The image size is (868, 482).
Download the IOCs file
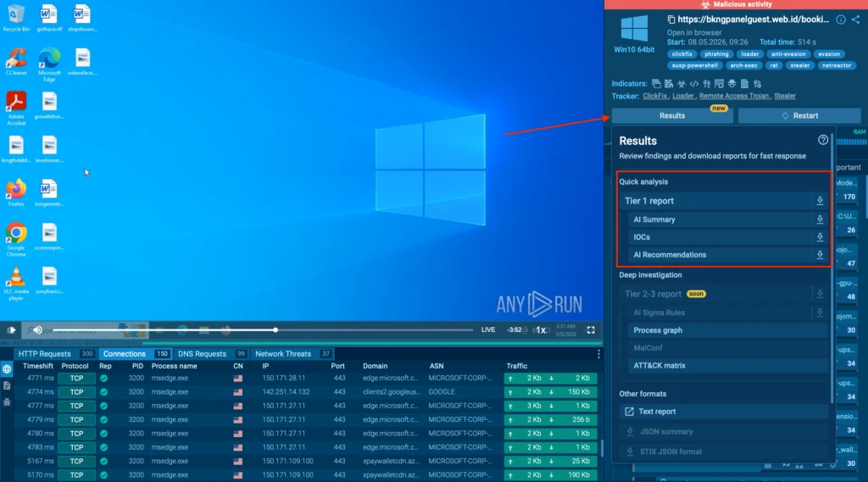(x=820, y=237)
